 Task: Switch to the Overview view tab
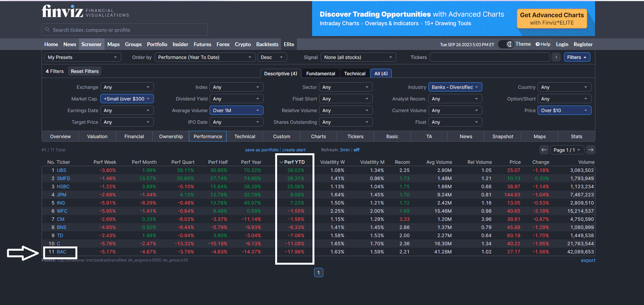(x=60, y=136)
